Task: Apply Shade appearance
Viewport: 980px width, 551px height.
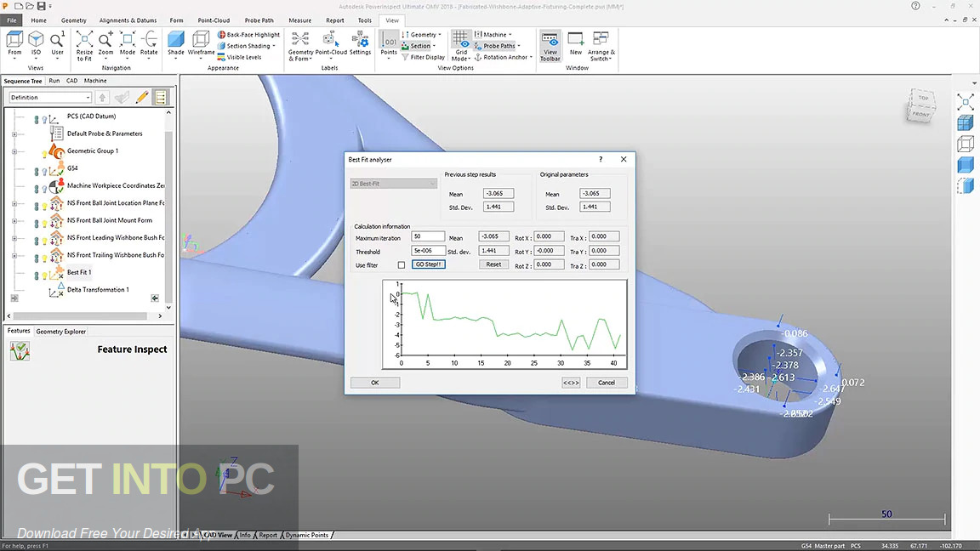Action: click(x=176, y=43)
